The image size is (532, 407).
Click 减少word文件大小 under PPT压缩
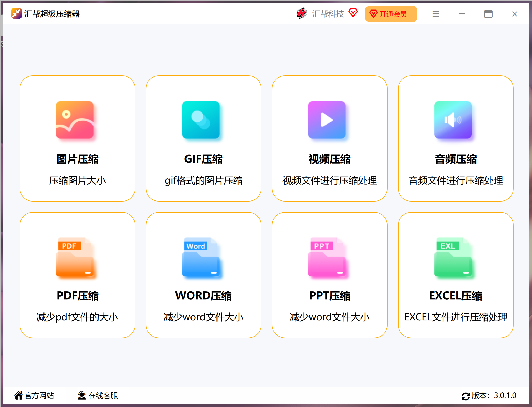(x=330, y=317)
